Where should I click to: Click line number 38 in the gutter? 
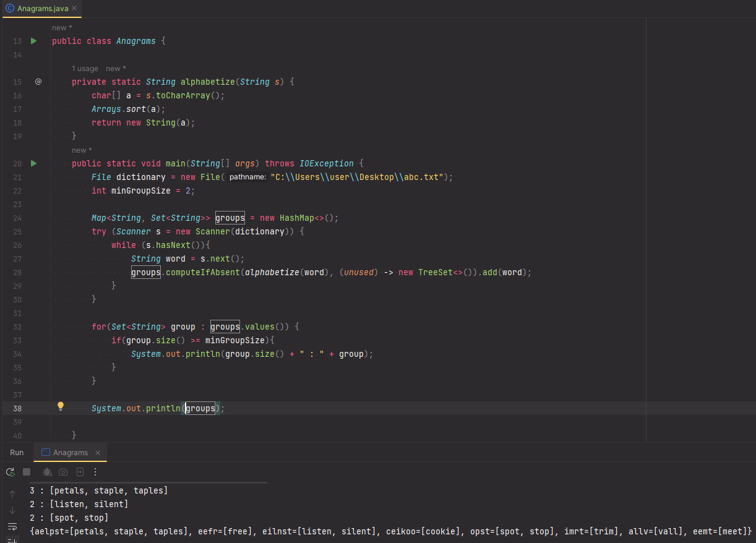pos(17,408)
